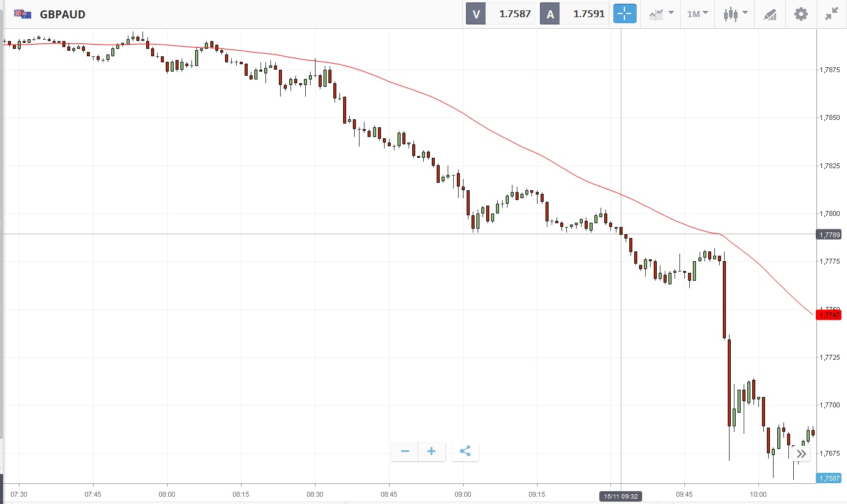
Task: Click the GBPAUD flag icon
Action: point(23,14)
